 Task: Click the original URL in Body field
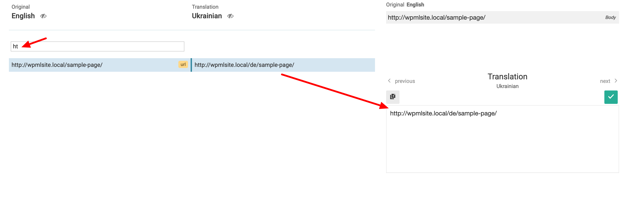click(x=436, y=18)
